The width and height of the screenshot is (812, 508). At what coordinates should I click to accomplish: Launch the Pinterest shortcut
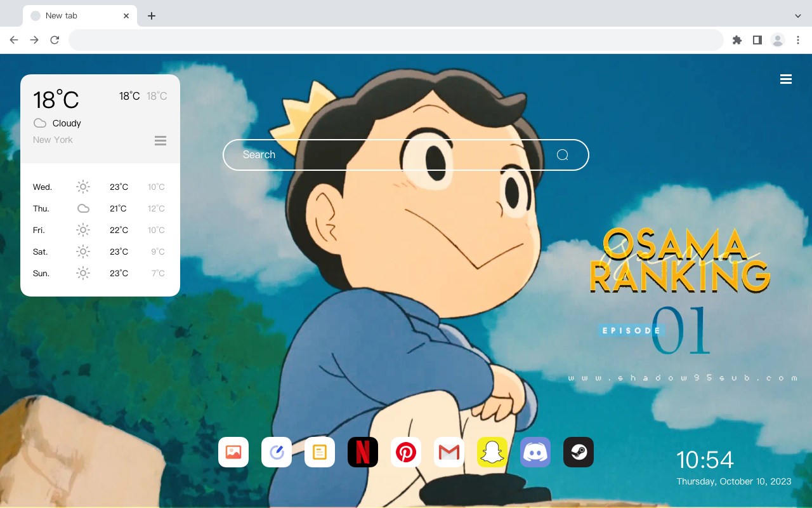406,452
